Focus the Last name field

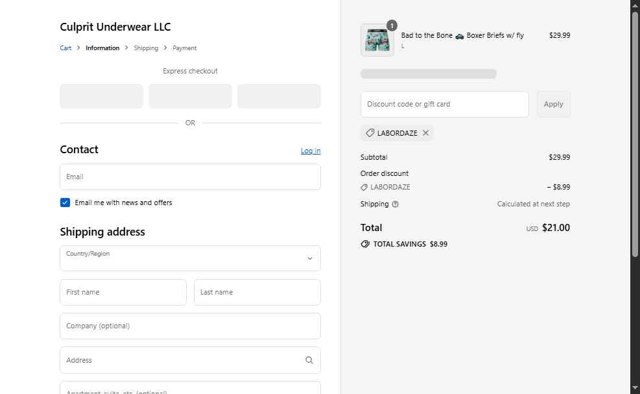tap(258, 292)
